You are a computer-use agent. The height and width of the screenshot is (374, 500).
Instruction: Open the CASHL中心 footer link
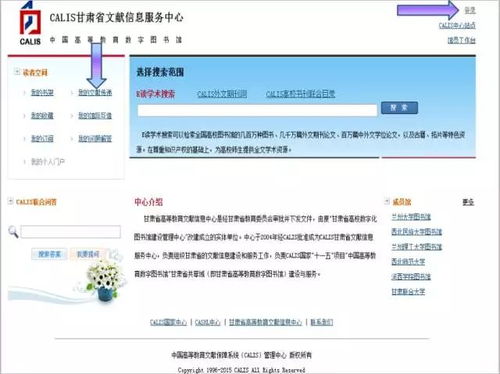tap(208, 322)
